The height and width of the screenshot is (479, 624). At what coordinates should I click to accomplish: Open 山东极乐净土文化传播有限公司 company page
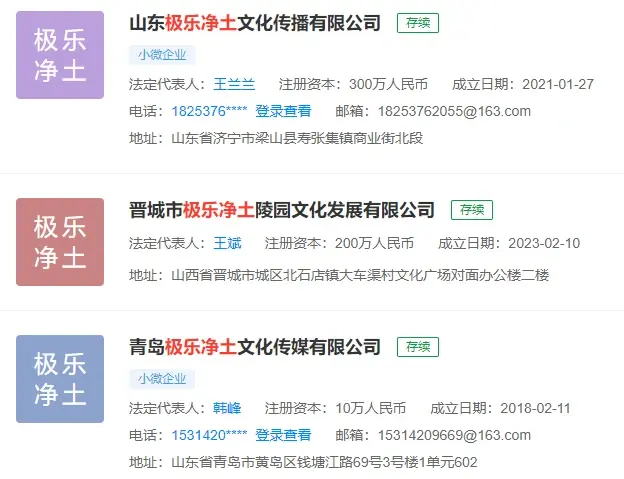point(255,23)
